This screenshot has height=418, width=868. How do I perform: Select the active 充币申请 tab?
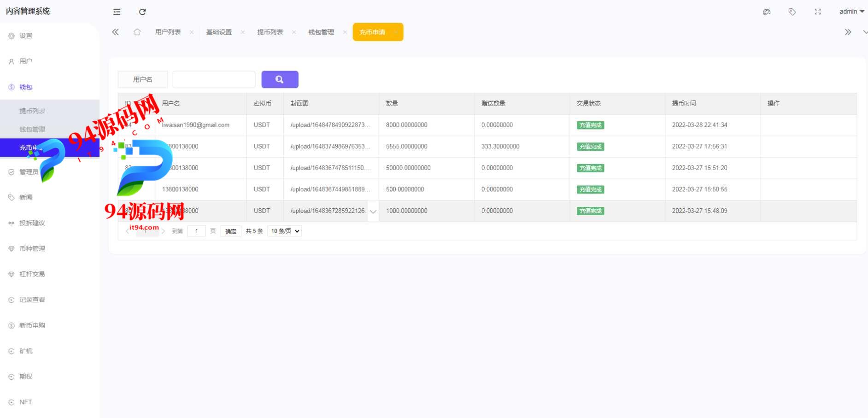click(x=378, y=32)
